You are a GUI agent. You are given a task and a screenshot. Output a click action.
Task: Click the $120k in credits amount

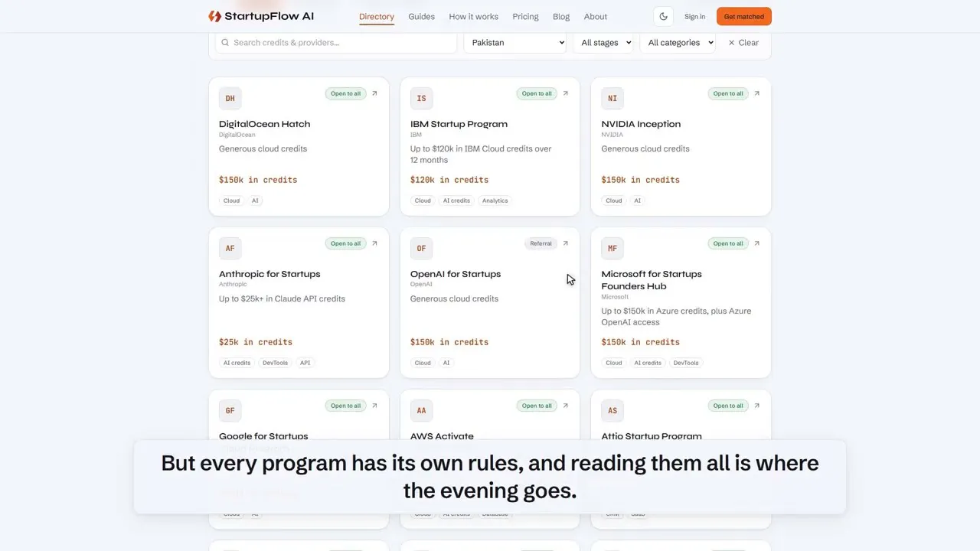(449, 180)
